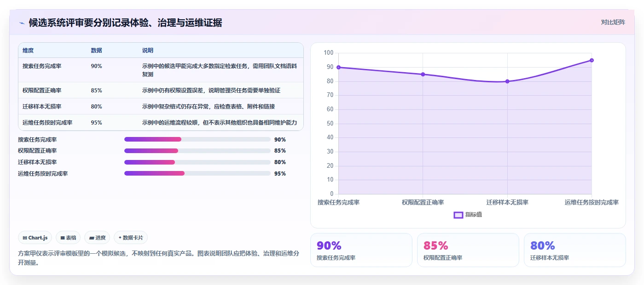Click the 维度 column header
Image resolution: width=644 pixels, height=285 pixels.
click(x=28, y=50)
